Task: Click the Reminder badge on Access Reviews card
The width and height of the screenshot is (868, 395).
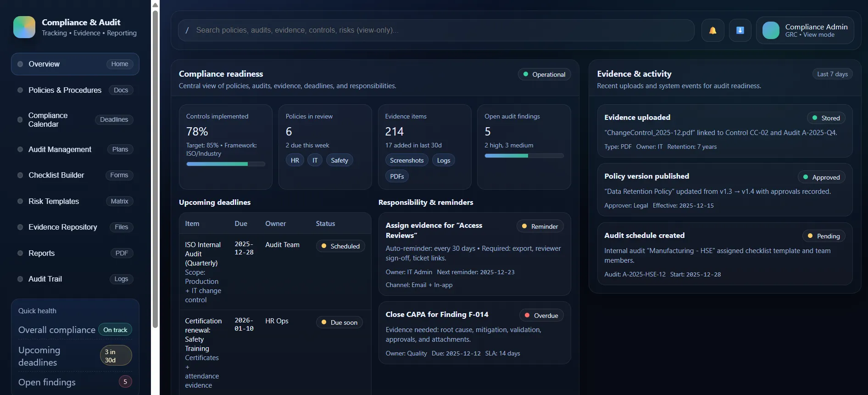Action: click(x=540, y=226)
